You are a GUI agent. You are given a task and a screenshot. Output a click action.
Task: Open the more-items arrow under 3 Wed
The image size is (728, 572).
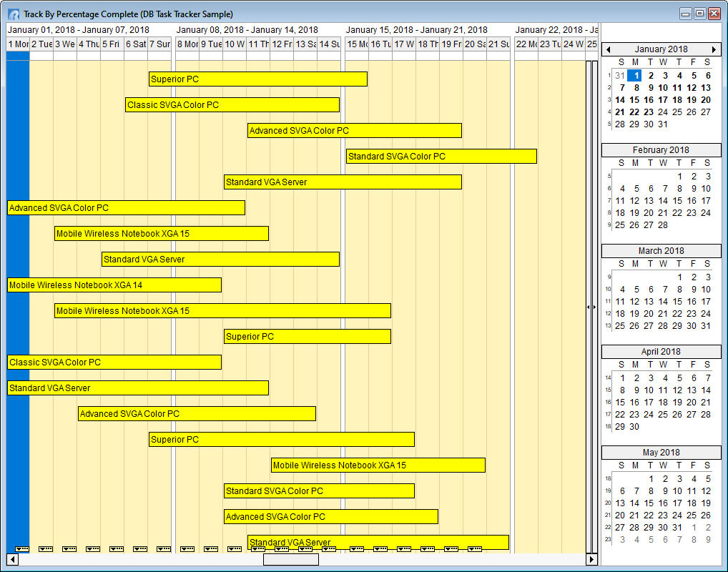(x=69, y=549)
